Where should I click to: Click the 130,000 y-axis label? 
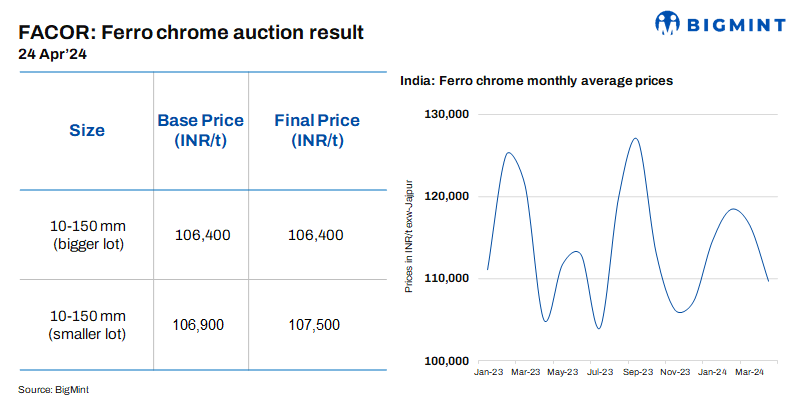pyautogui.click(x=447, y=114)
